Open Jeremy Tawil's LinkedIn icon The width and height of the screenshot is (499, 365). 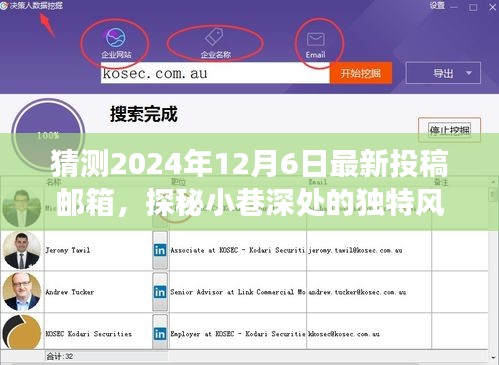pos(160,250)
